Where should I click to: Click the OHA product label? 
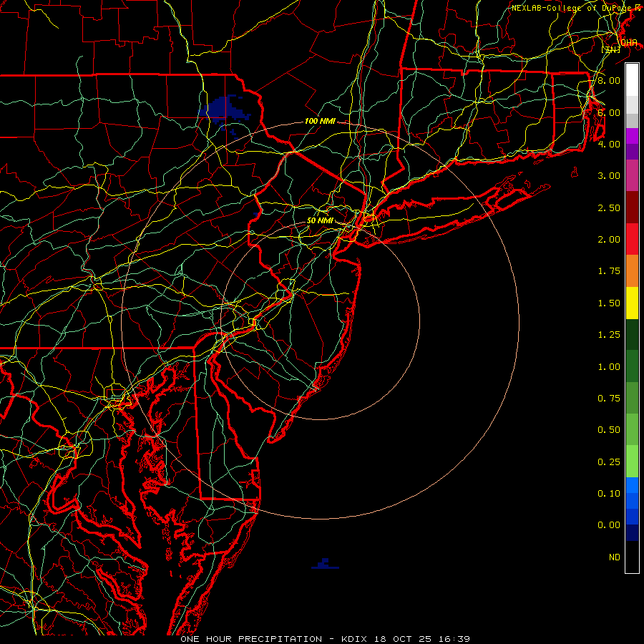[629, 43]
